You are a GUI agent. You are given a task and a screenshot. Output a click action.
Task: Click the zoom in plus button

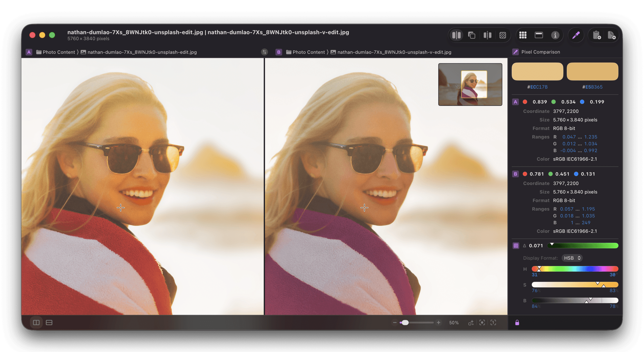point(439,322)
